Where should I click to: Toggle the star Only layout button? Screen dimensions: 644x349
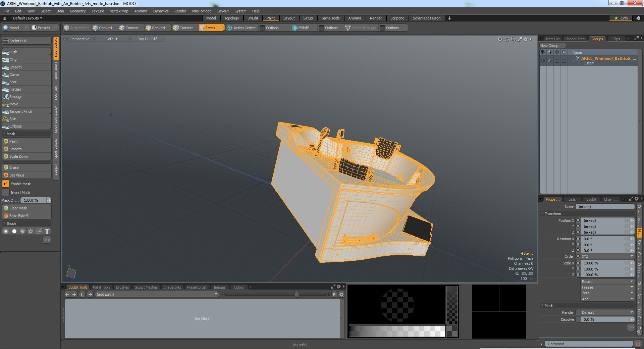pyautogui.click(x=621, y=18)
